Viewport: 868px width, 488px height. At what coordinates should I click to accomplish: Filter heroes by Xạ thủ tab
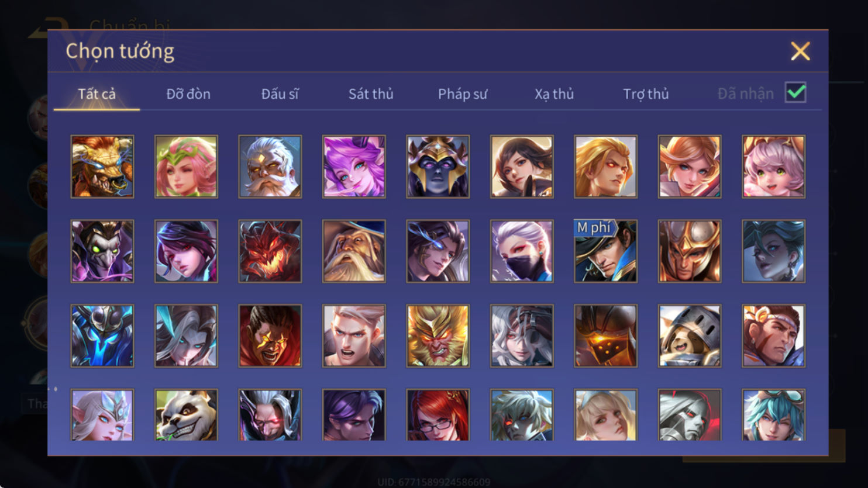554,94
